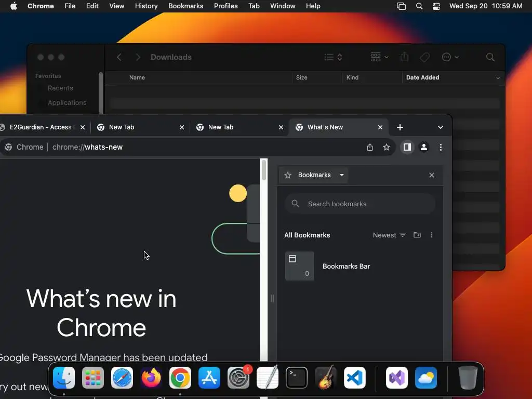This screenshot has height=399, width=532.
Task: Open the Newest sort order dropdown
Action: pyautogui.click(x=389, y=235)
